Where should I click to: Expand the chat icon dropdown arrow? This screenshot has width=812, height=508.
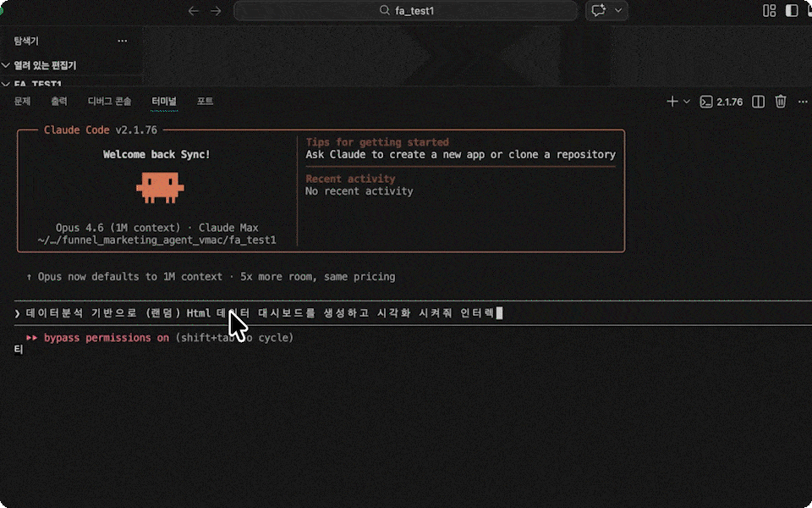(617, 10)
